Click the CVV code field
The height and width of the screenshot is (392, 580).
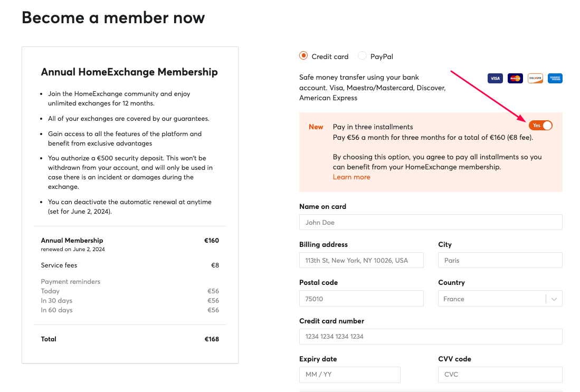500,375
